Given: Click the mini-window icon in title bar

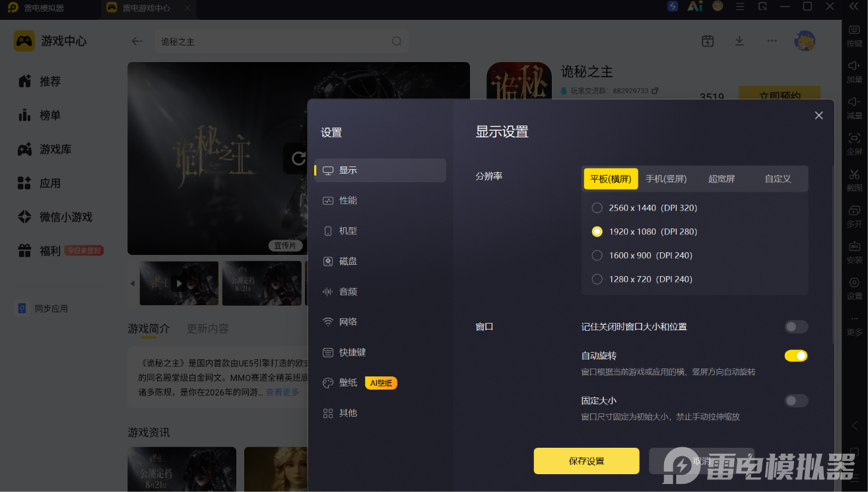Looking at the screenshot, I should click(762, 7).
